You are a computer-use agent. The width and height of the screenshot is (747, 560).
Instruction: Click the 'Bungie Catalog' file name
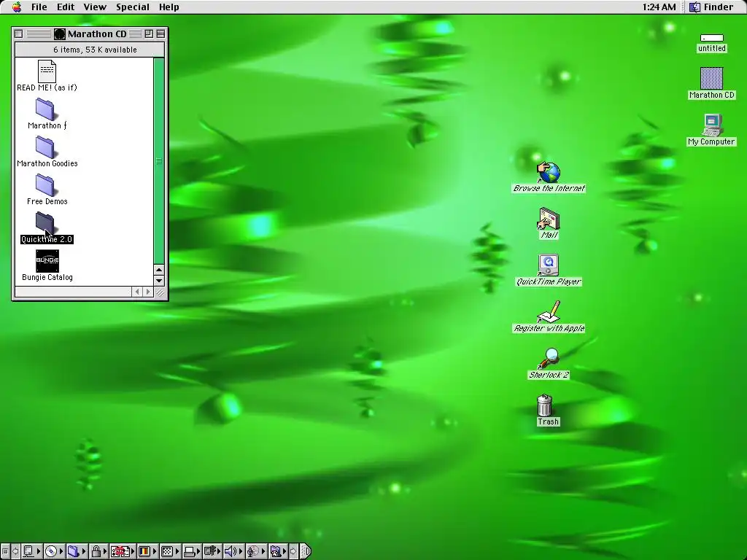click(x=47, y=277)
